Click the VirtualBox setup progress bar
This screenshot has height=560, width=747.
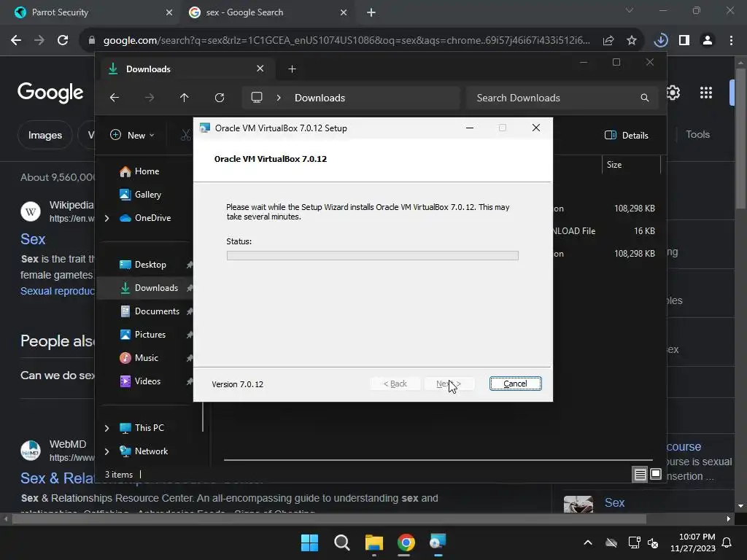pos(373,256)
